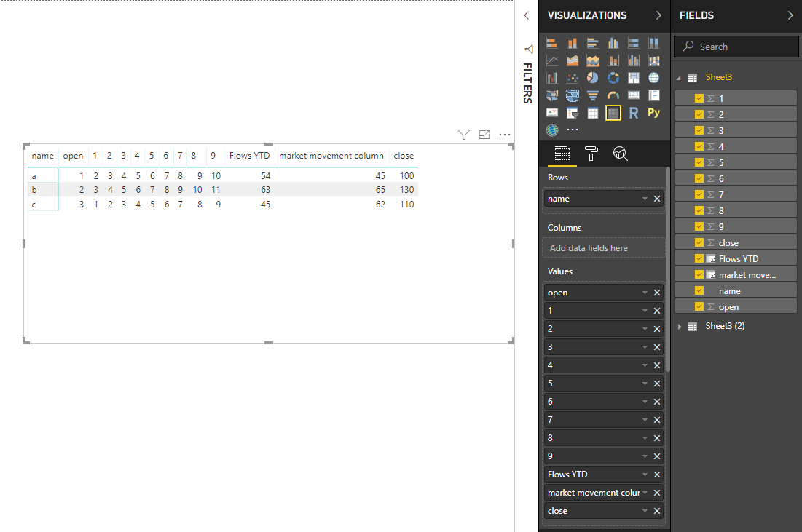The image size is (802, 532).
Task: Select the ArcGIS Maps visualization
Action: (x=552, y=130)
